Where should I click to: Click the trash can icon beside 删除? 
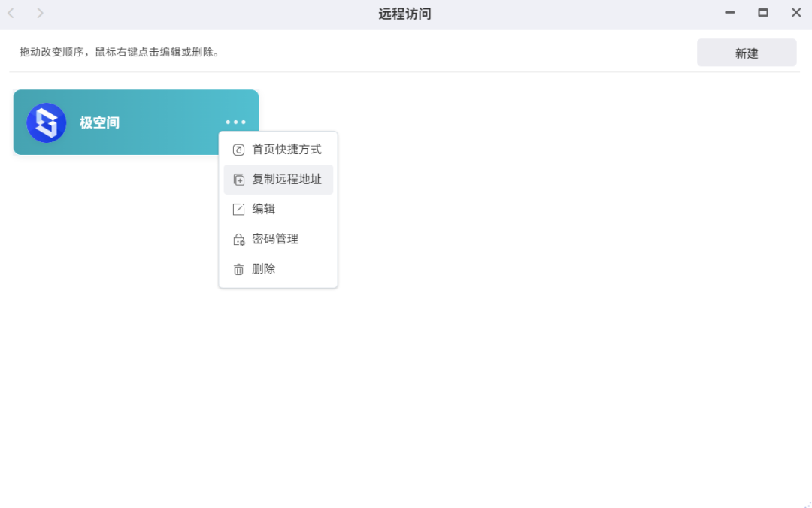[238, 269]
